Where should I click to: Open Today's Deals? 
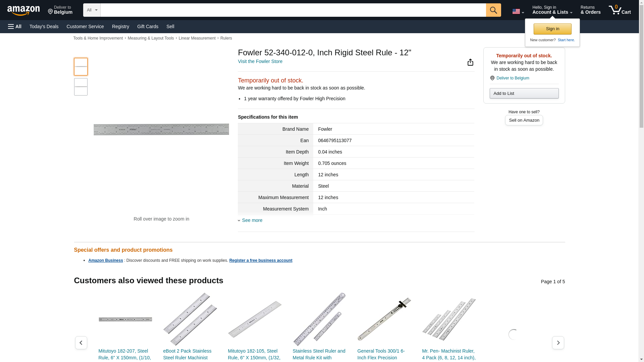point(44,26)
